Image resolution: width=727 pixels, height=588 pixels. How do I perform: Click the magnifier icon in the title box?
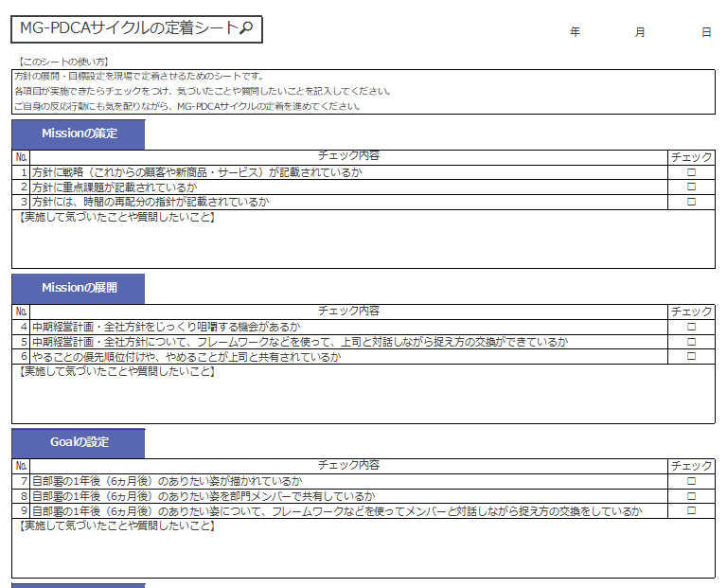[246, 29]
